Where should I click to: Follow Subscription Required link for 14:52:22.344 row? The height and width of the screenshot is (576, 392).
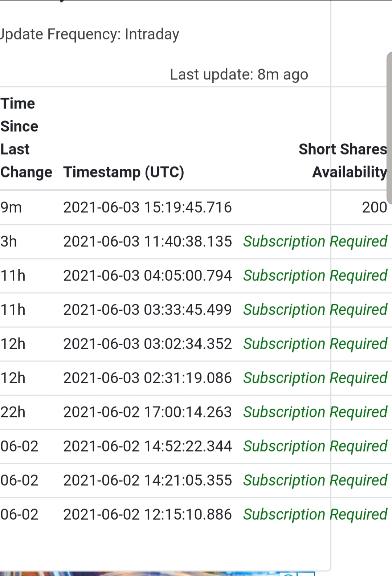tap(315, 446)
